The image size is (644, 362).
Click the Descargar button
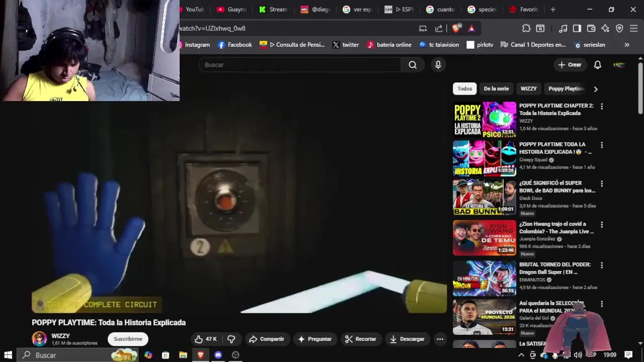407,339
